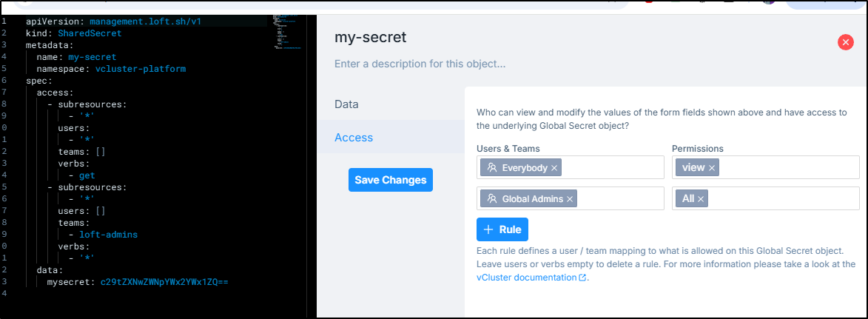Click the Global Admins people icon
The image size is (868, 319).
pyautogui.click(x=491, y=199)
